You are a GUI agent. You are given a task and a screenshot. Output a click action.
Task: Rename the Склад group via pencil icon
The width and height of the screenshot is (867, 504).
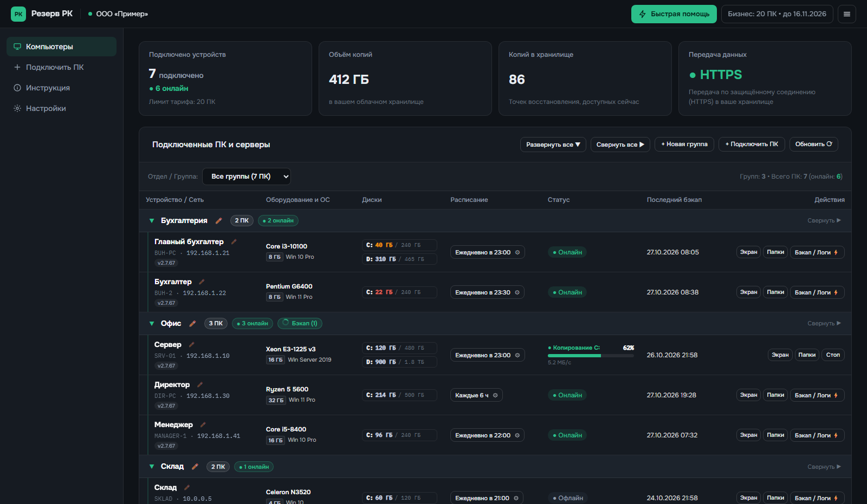click(195, 467)
